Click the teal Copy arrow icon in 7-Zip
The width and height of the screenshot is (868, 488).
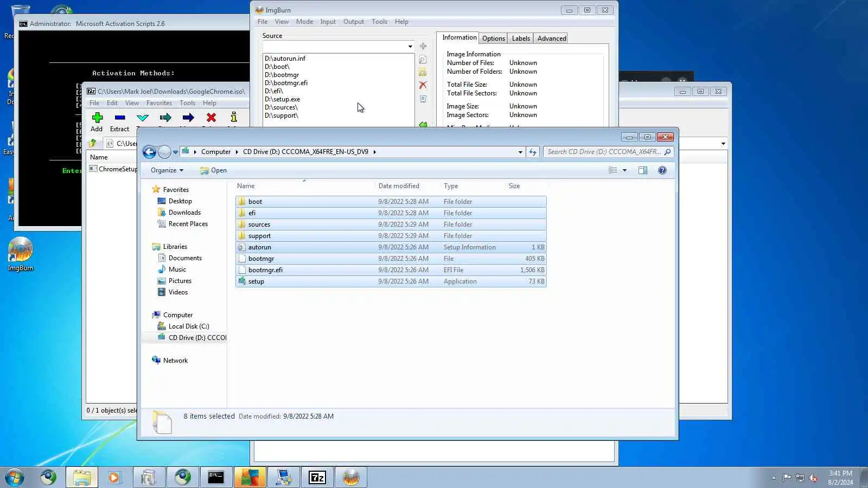click(165, 118)
